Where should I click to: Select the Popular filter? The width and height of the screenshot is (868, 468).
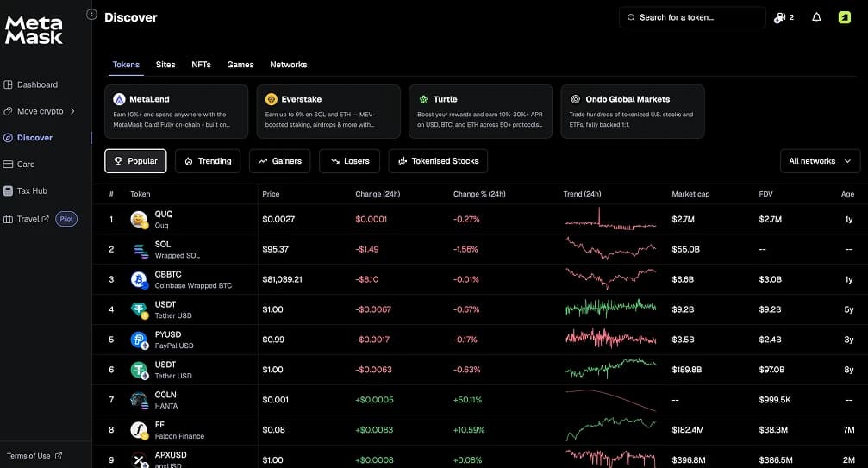(x=135, y=161)
